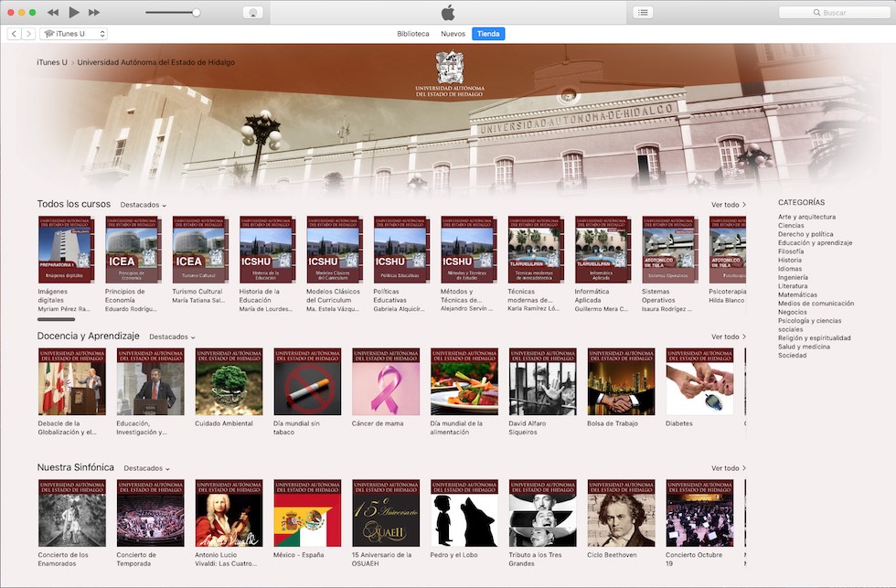This screenshot has height=588, width=896.
Task: Open the Cuidado Ambiental collection artwork
Action: (x=229, y=381)
